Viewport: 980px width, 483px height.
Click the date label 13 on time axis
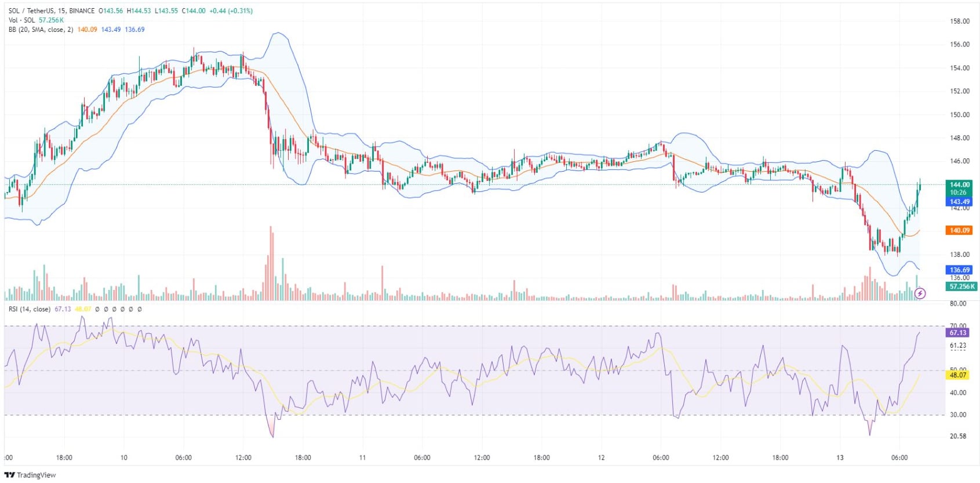coord(840,457)
